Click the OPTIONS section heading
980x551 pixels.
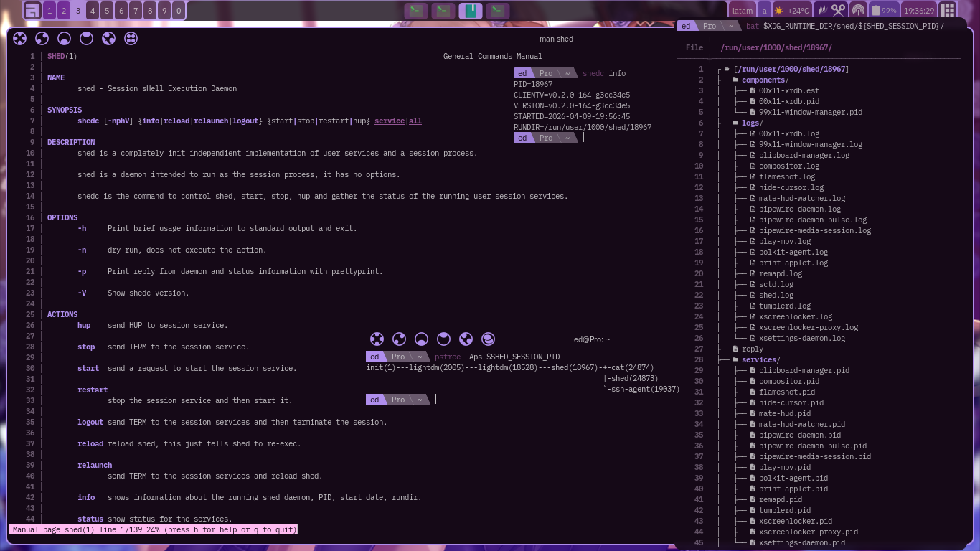[62, 217]
